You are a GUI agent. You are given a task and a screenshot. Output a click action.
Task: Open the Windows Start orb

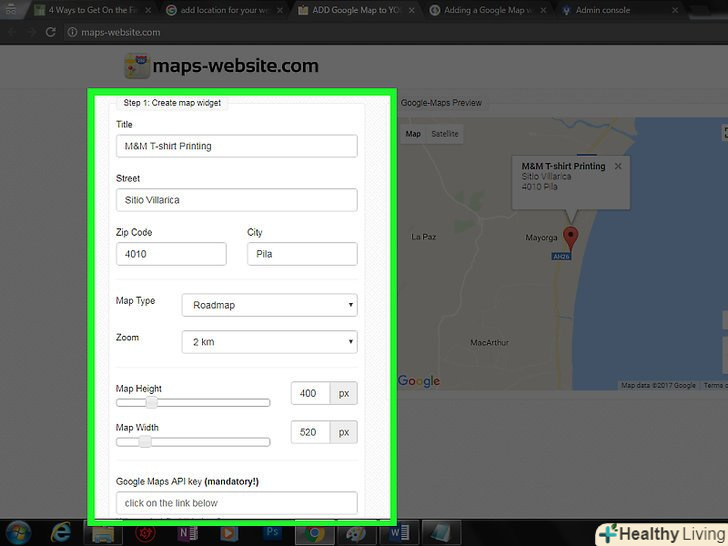pyautogui.click(x=18, y=533)
